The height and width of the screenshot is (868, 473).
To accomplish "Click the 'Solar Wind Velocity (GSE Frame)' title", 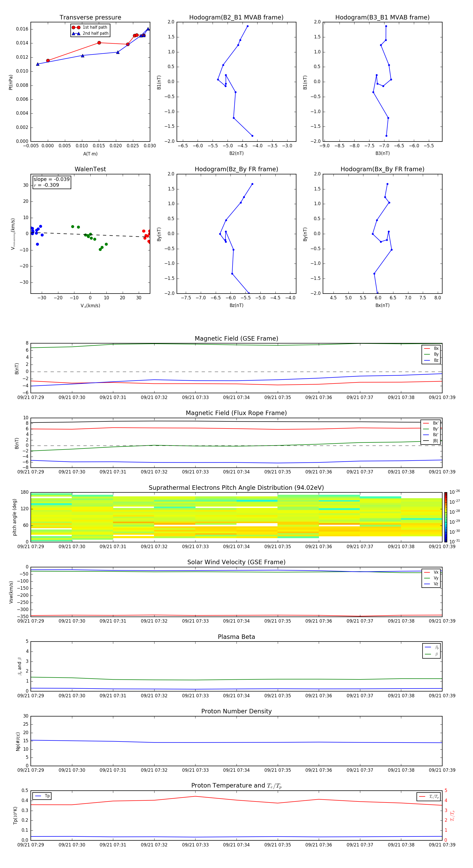I will (x=236, y=562).
